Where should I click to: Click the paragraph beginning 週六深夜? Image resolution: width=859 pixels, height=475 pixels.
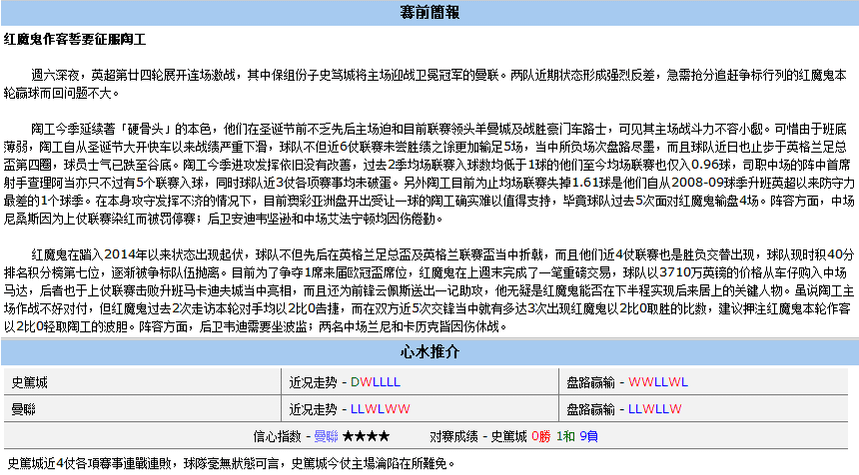point(425,84)
